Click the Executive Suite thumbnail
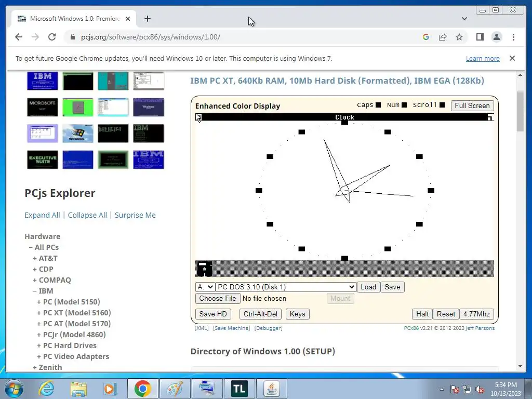Screen dimensions: 532x399 pyautogui.click(x=43, y=159)
